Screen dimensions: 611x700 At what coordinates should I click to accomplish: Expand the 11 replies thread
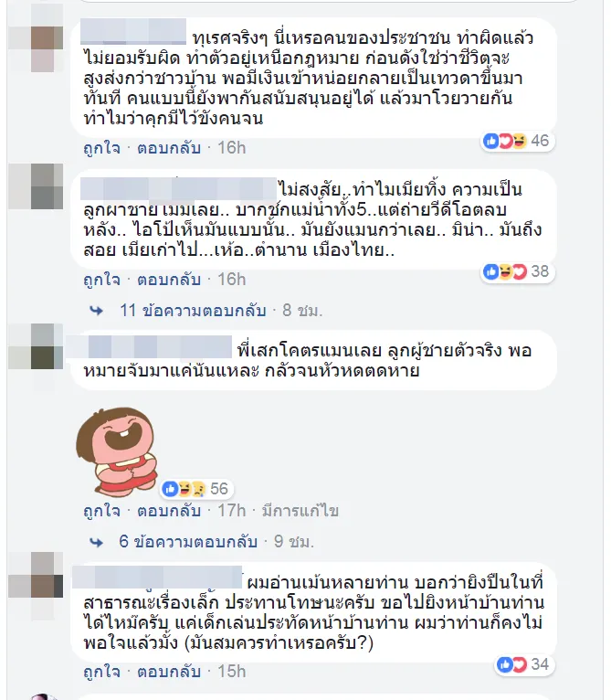[x=193, y=311]
